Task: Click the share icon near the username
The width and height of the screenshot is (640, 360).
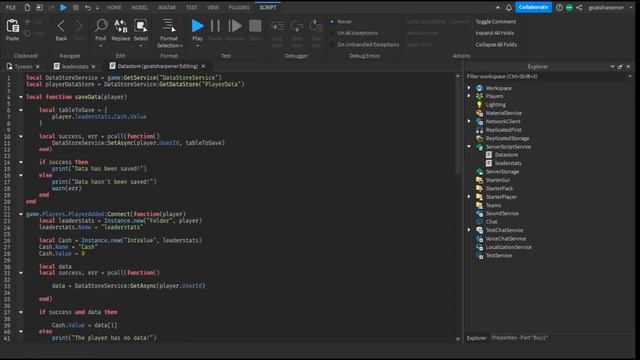Action: [579, 7]
